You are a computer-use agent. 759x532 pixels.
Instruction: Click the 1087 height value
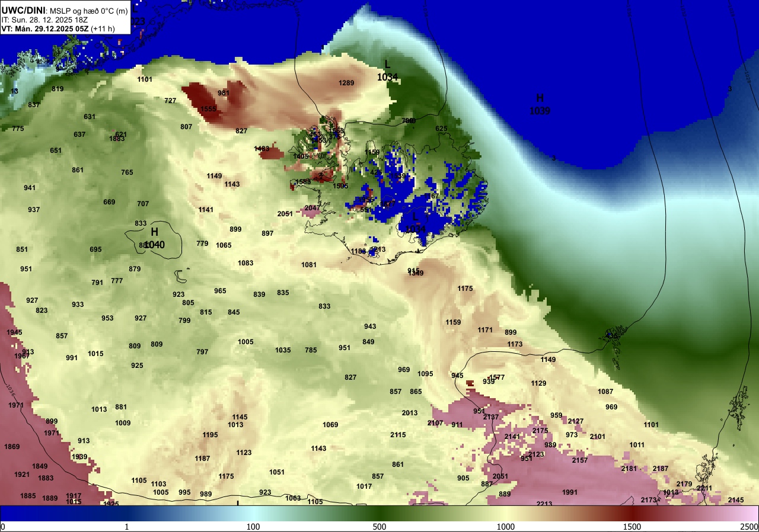[605, 392]
